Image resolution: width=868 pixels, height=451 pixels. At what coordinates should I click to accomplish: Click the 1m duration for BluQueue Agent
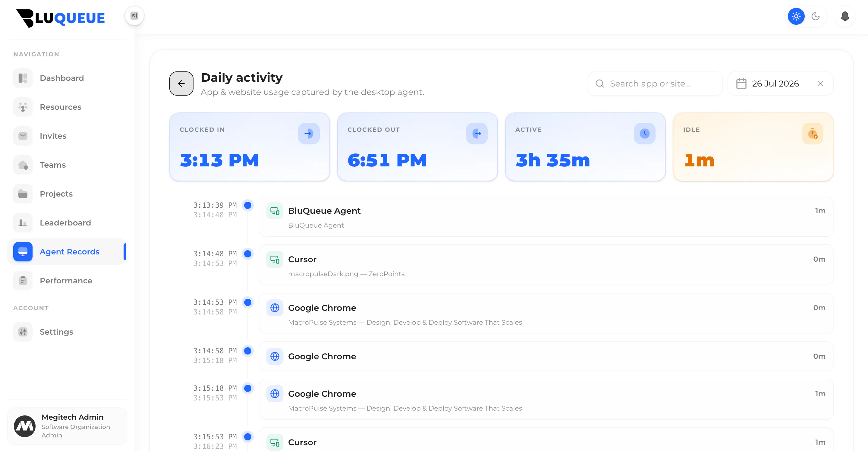[x=820, y=211]
